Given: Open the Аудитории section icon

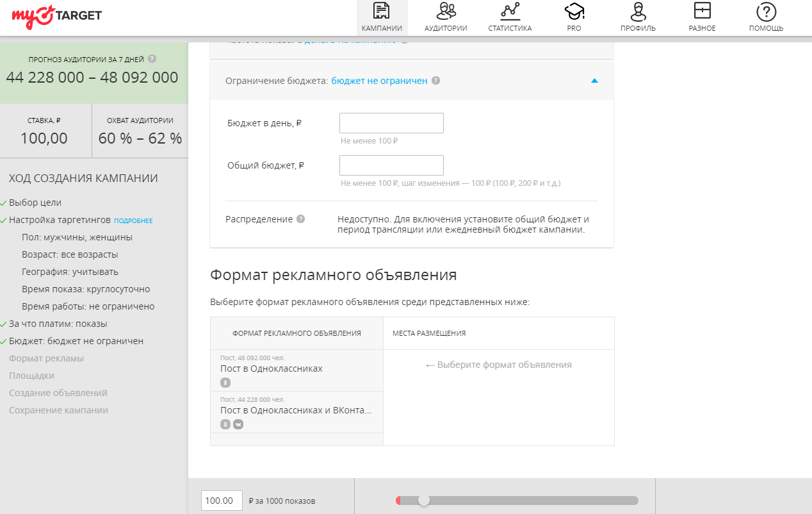Looking at the screenshot, I should (446, 12).
